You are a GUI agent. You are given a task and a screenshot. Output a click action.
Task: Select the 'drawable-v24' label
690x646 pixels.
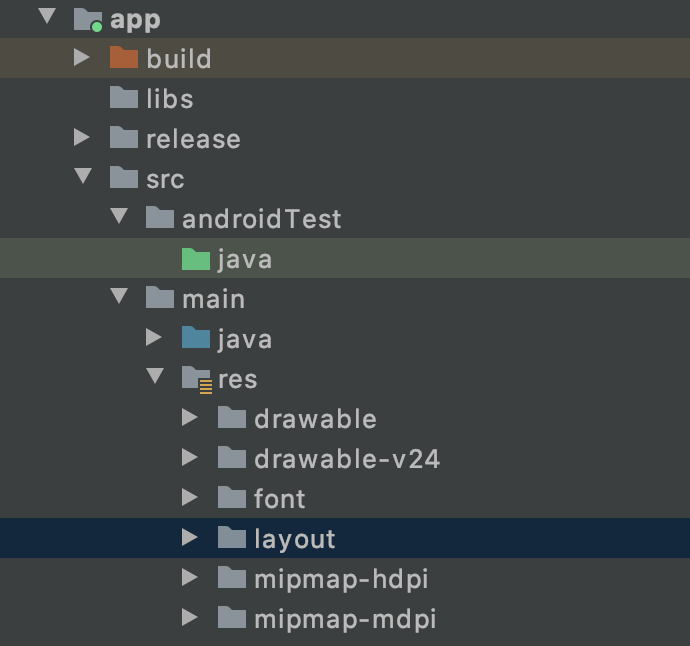[347, 459]
